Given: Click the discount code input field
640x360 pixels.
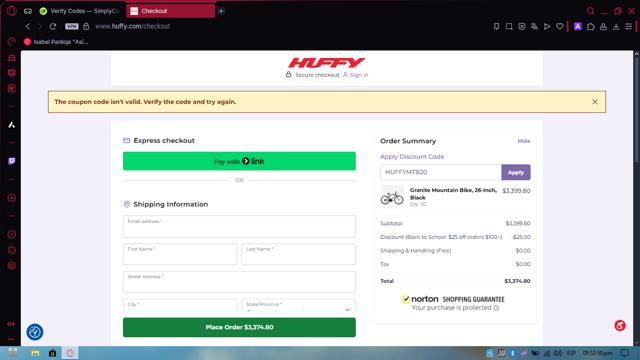Looking at the screenshot, I should [440, 172].
